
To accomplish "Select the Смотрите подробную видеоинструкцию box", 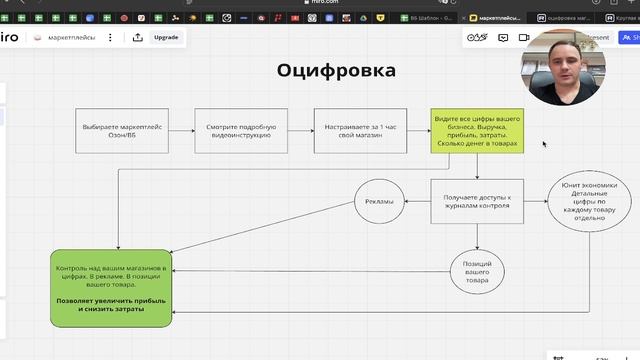I will point(241,131).
